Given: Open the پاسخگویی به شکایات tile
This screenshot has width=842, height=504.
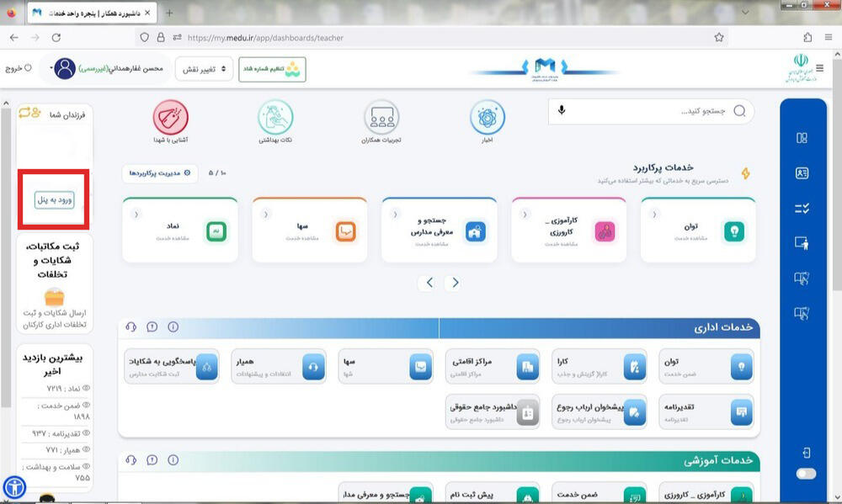Looking at the screenshot, I should [171, 367].
